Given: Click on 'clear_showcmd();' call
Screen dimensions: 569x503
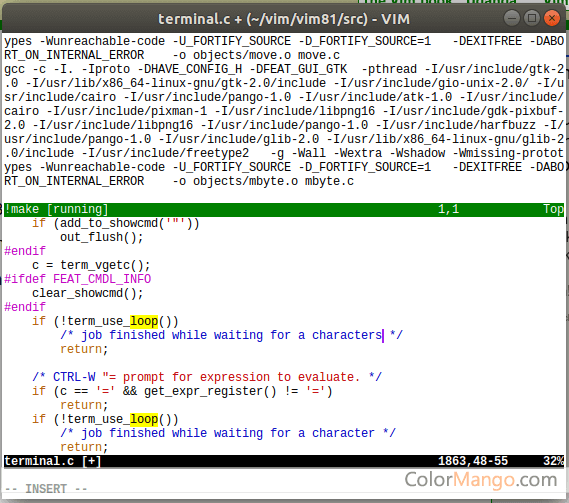Looking at the screenshot, I should [x=88, y=293].
